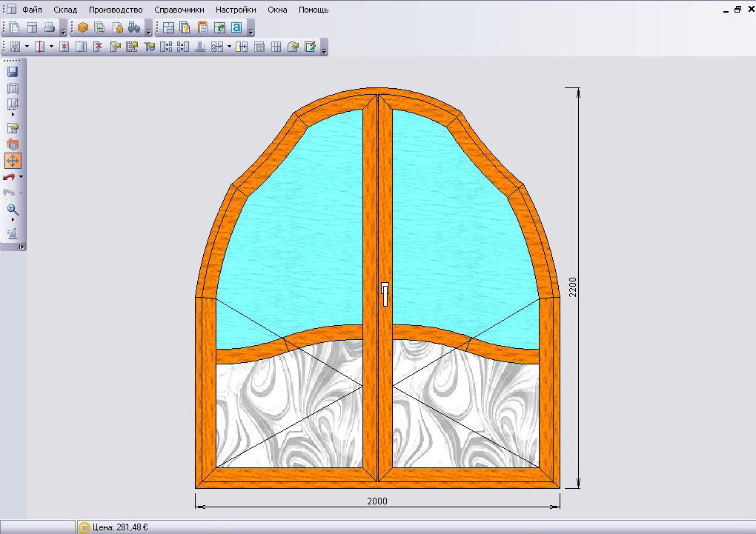Click the red asterisk in frame icon

point(64,46)
